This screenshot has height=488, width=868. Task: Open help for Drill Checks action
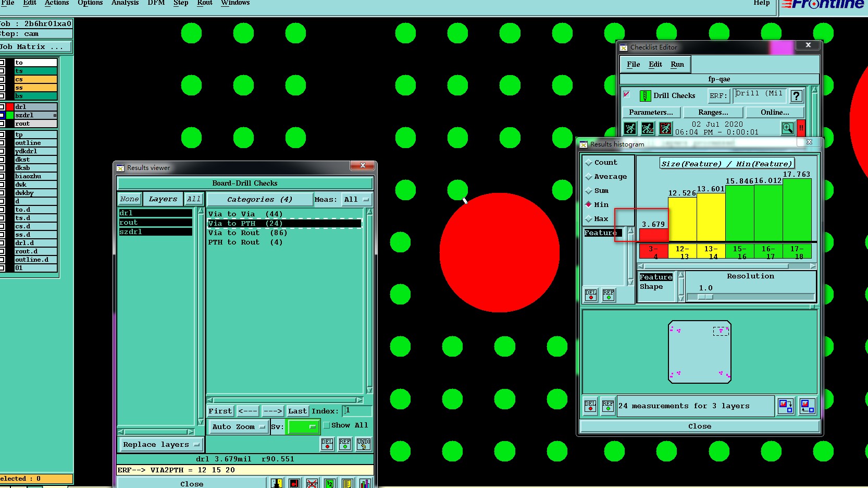click(x=796, y=96)
